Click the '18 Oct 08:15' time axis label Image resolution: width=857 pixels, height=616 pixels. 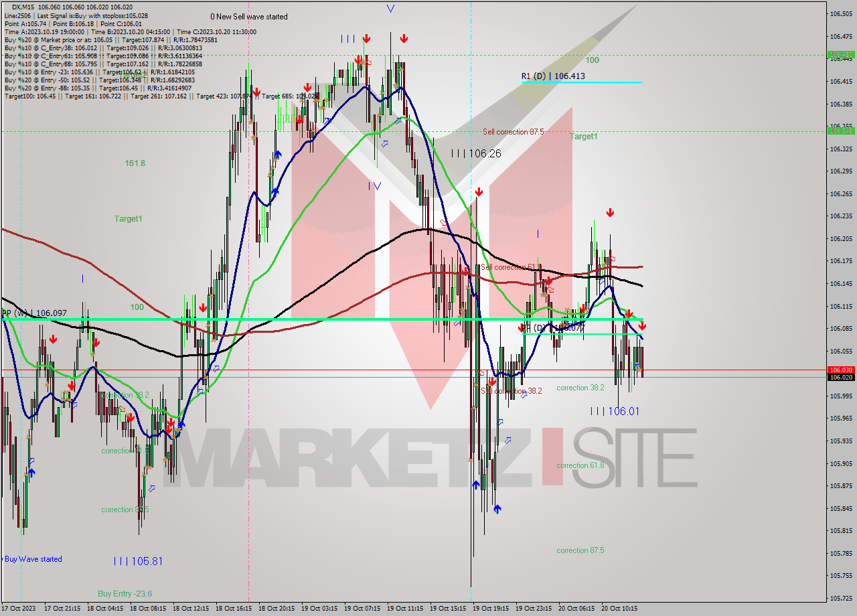148,609
